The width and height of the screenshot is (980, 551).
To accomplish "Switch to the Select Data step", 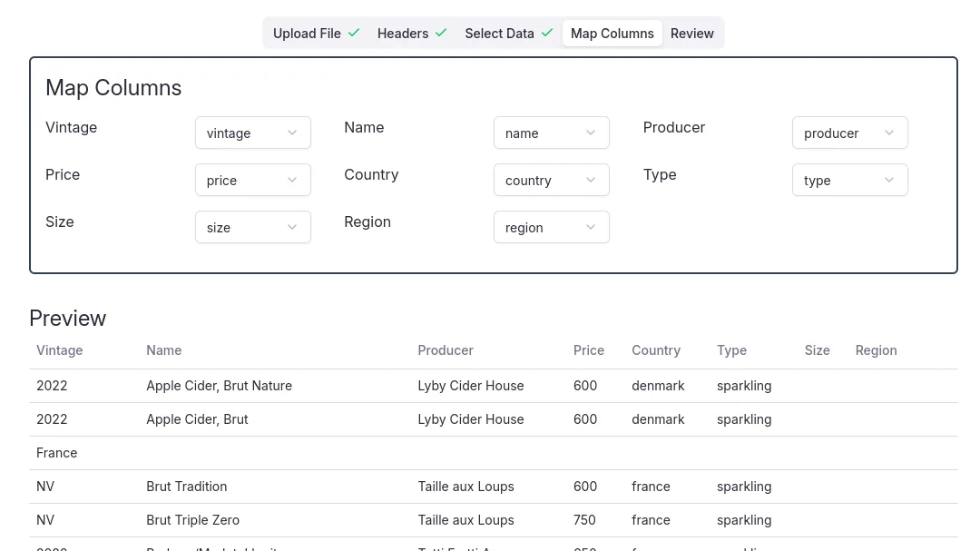I will (499, 34).
